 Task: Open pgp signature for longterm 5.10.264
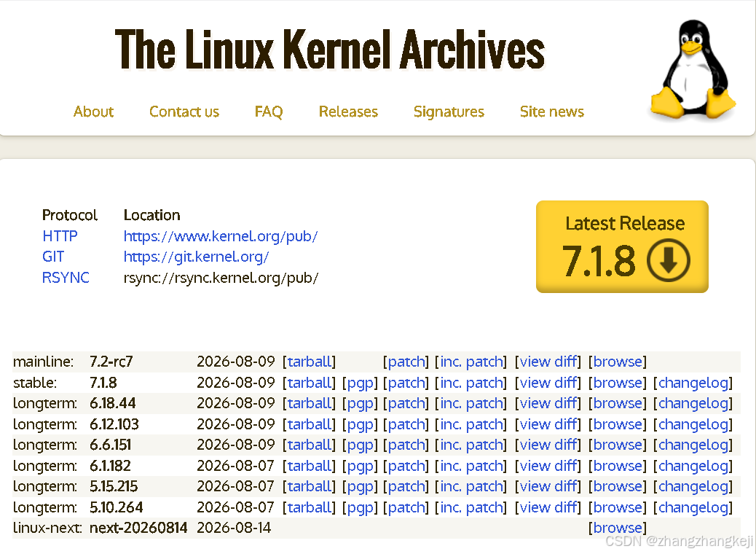pos(360,507)
